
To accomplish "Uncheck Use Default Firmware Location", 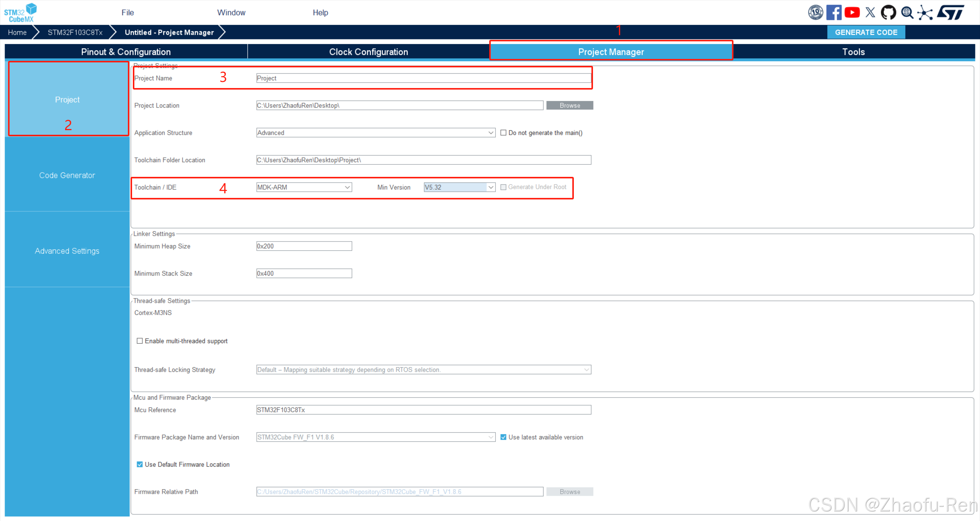I will (x=140, y=464).
